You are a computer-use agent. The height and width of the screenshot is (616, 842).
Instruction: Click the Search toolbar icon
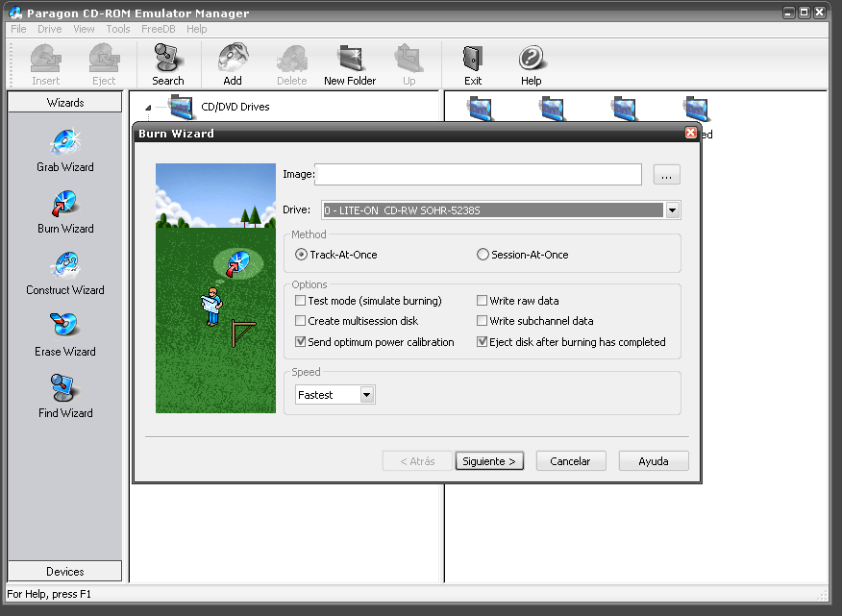coord(167,62)
